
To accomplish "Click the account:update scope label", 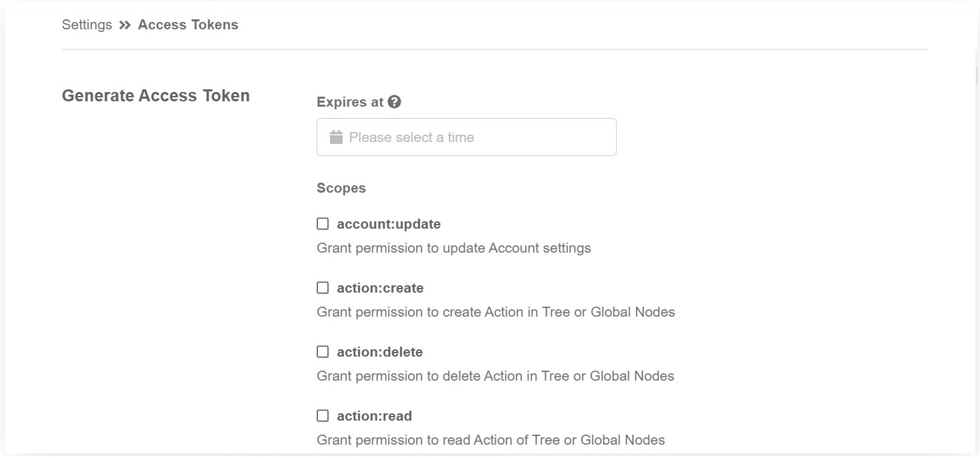I will [x=389, y=224].
